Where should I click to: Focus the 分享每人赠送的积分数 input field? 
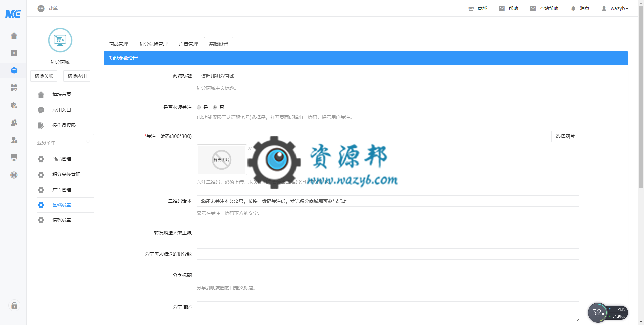click(388, 254)
